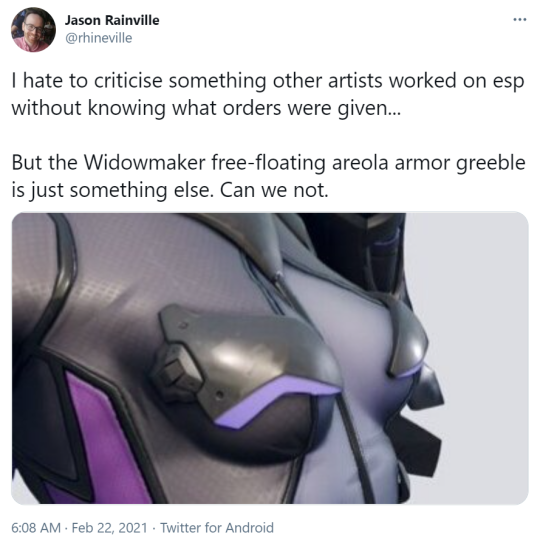
Task: Select the word "Widowmaker" in the tweet
Action: (x=145, y=162)
